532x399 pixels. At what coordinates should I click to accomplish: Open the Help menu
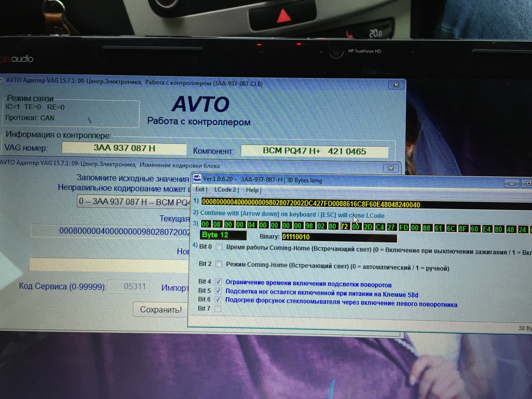252,190
